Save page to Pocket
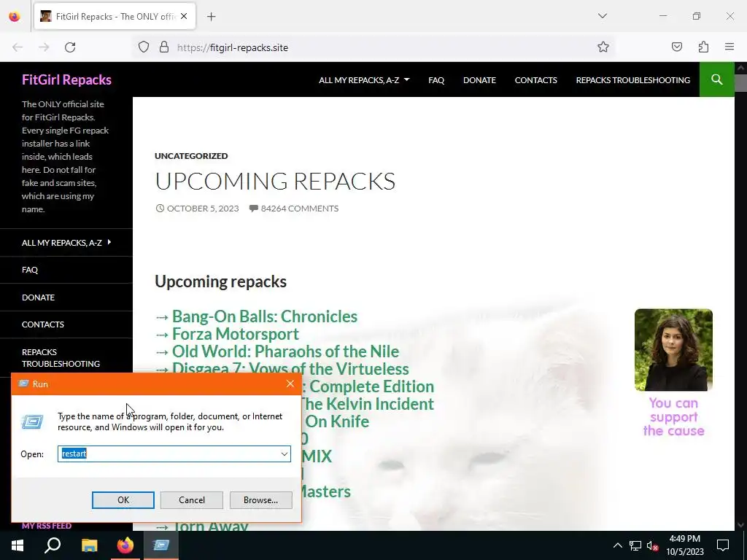The height and width of the screenshot is (560, 747). 676,47
